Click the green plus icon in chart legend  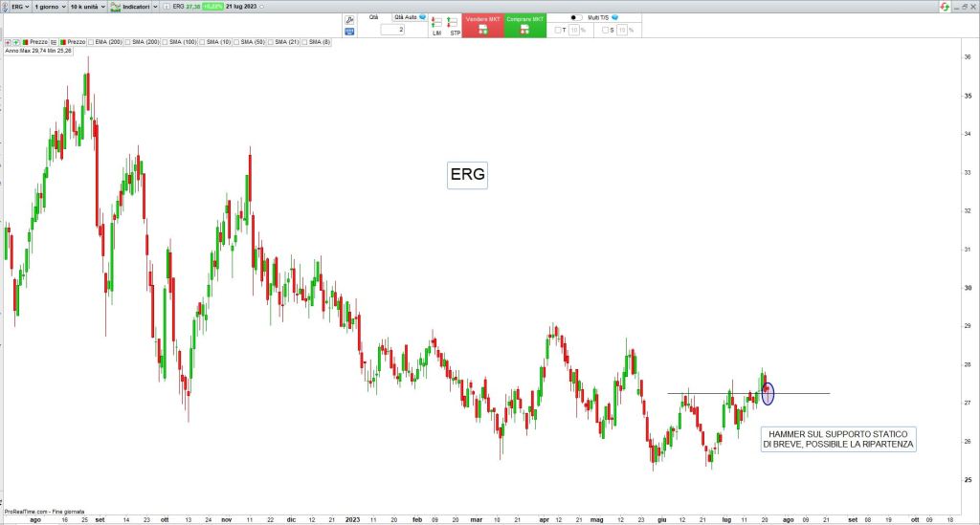coord(15,42)
